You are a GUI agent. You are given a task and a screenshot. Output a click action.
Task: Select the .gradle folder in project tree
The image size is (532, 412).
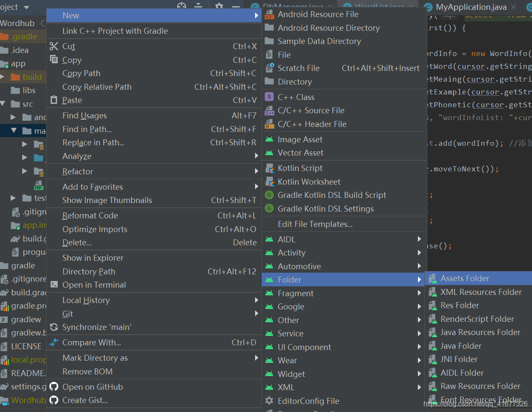[x=23, y=36]
